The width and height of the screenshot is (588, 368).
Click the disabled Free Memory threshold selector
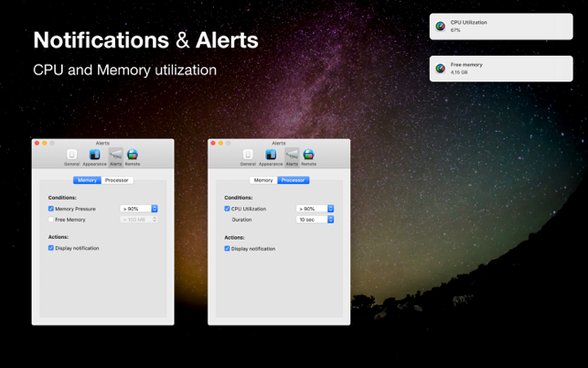(140, 220)
